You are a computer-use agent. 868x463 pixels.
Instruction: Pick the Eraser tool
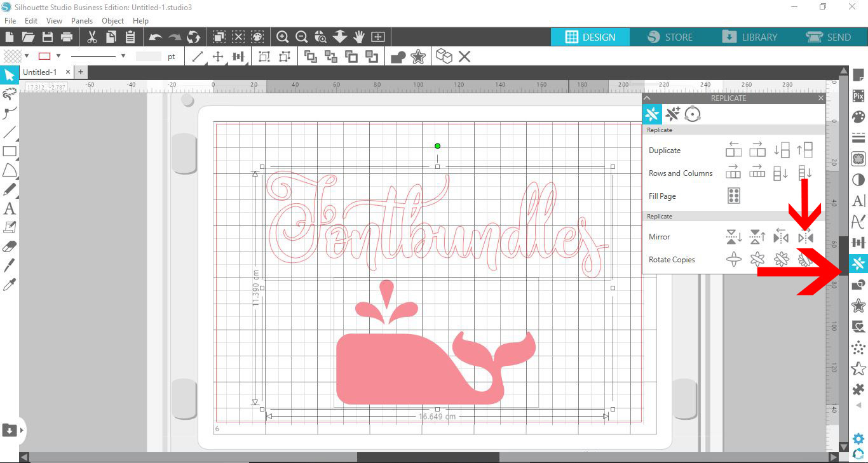10,246
